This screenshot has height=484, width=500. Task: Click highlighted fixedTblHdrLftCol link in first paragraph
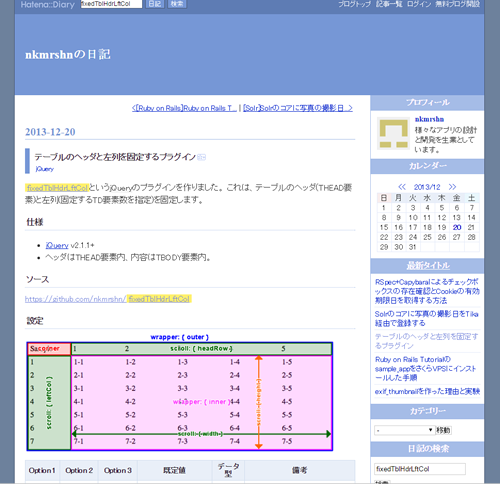point(57,188)
